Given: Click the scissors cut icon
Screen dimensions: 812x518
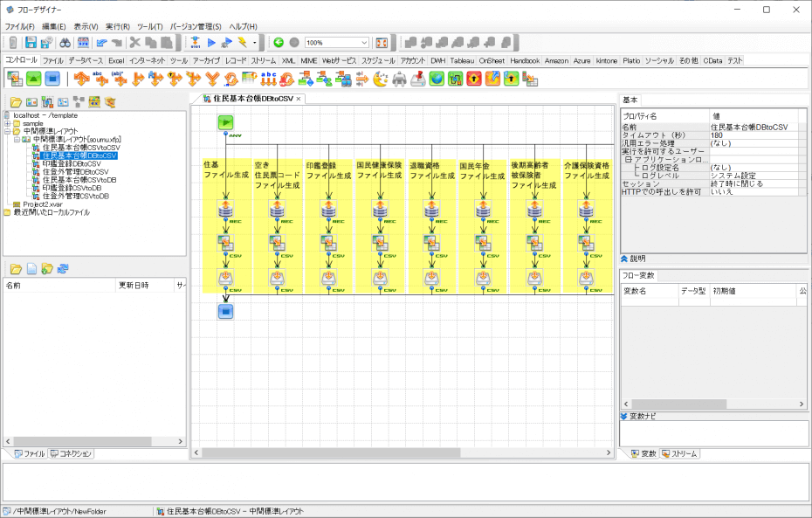Looking at the screenshot, I should pos(135,43).
